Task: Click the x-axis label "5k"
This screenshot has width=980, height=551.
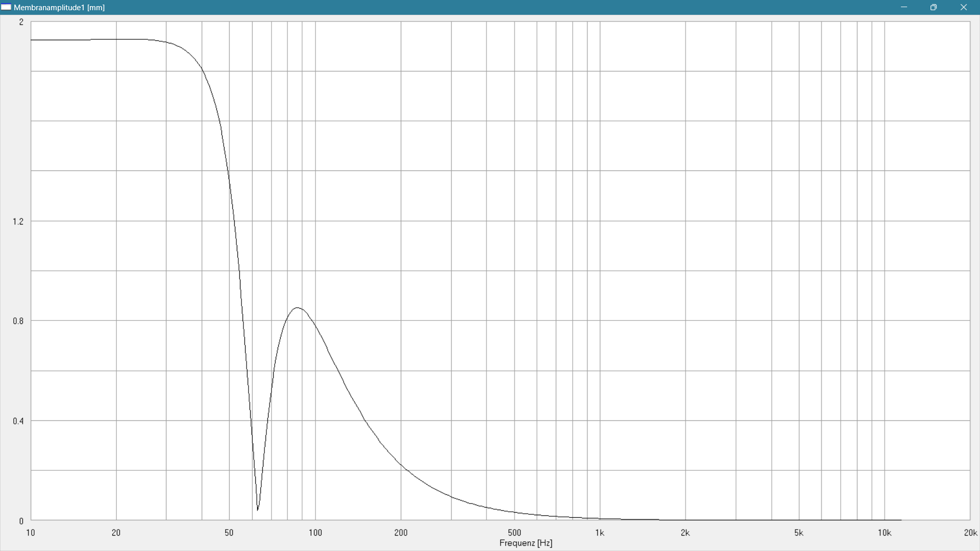Action: 799,533
